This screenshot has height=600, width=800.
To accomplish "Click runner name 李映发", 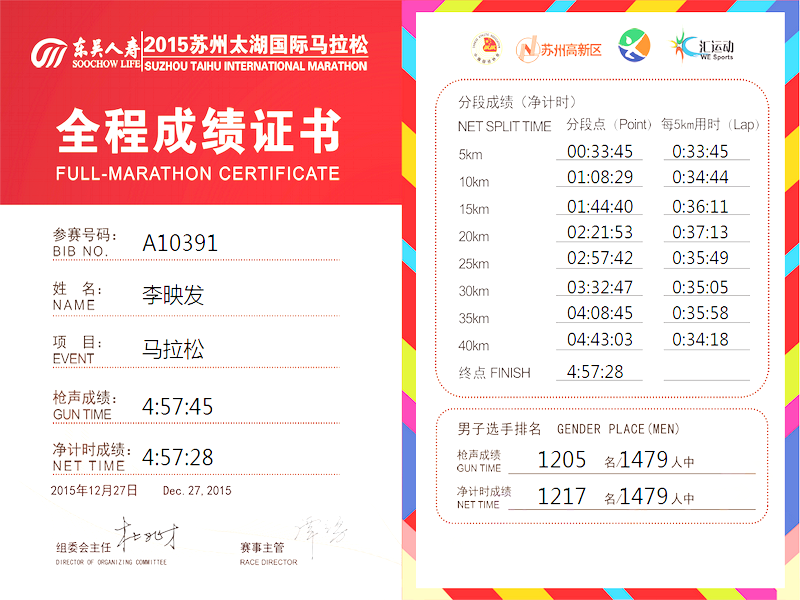I will click(173, 295).
